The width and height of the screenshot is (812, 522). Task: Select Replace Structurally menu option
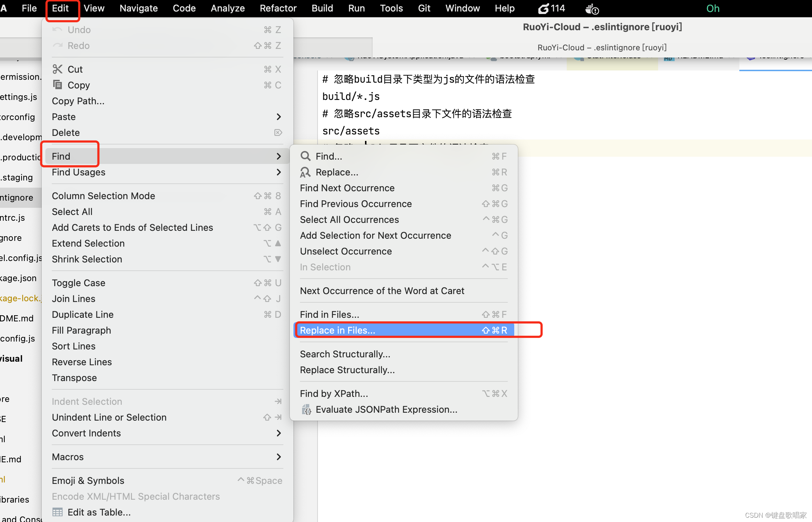[x=347, y=370]
